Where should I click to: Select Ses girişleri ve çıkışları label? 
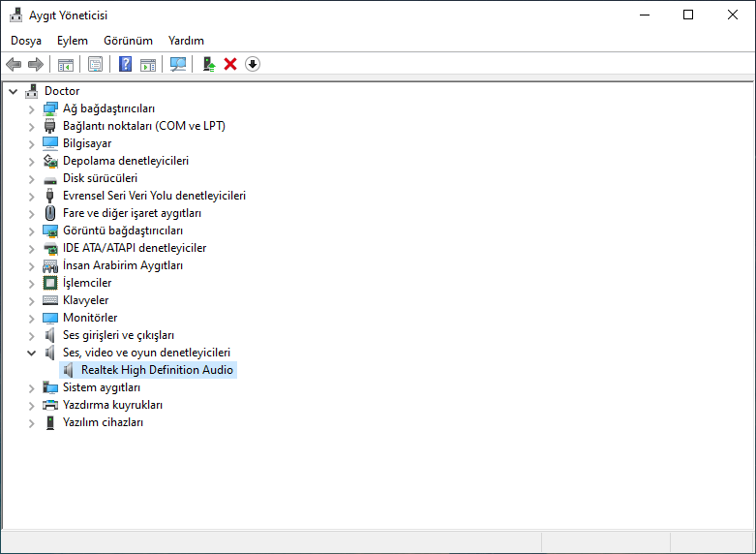tap(119, 335)
